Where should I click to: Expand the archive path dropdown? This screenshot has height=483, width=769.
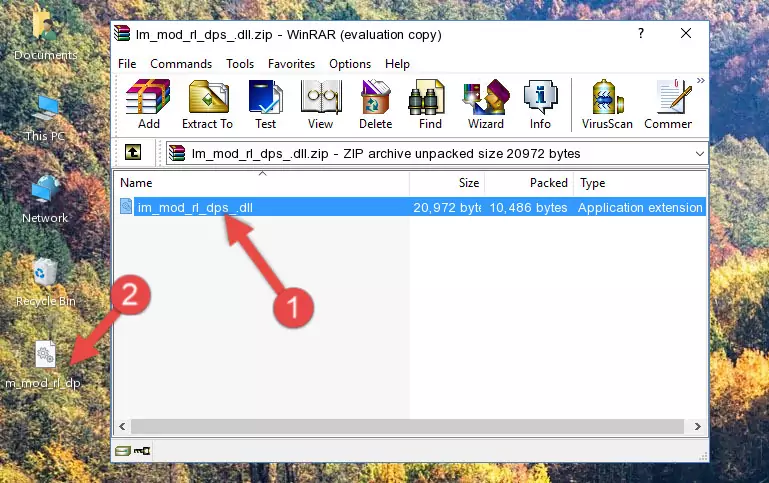coord(699,153)
